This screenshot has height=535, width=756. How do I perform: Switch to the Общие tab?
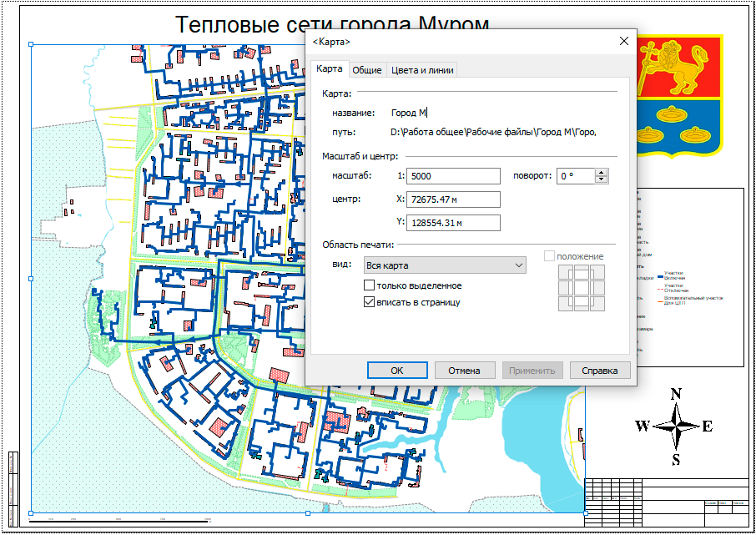click(366, 70)
